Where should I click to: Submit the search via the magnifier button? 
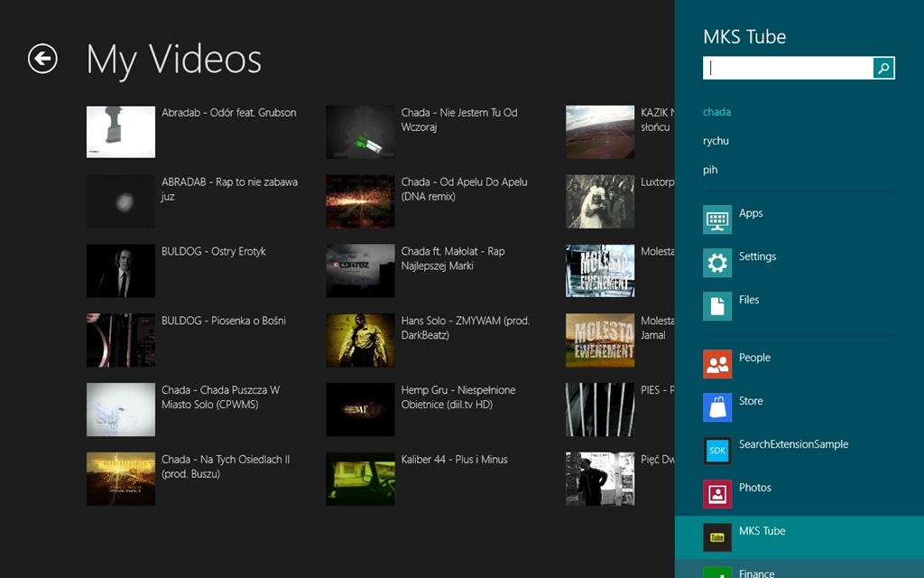tap(883, 68)
